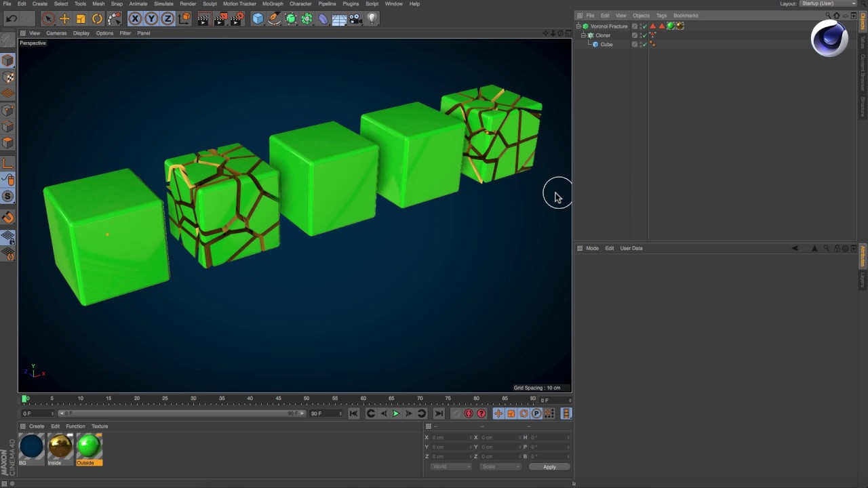Open the Simulate menu
The height and width of the screenshot is (488, 868).
(x=163, y=3)
